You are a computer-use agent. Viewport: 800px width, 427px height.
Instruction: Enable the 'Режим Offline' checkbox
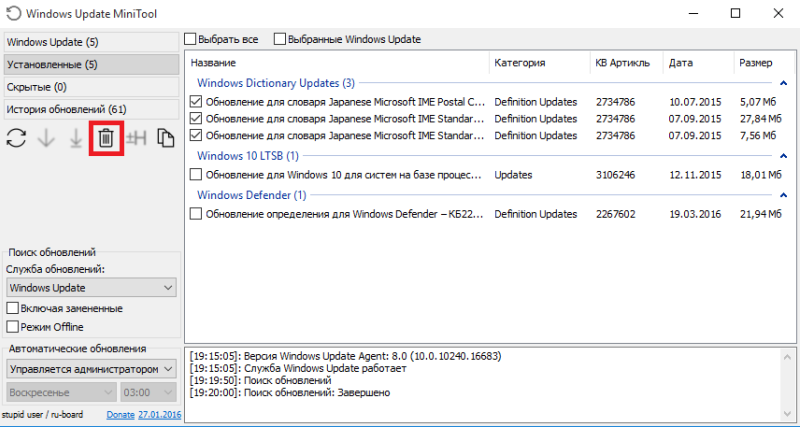point(13,326)
